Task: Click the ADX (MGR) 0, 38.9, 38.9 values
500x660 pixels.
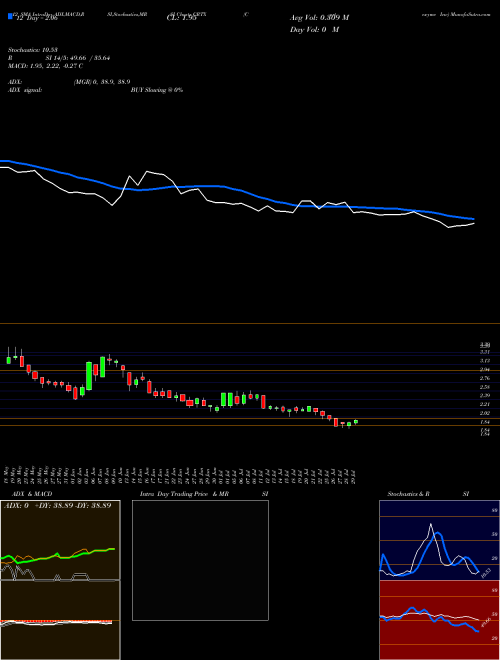Action: 101,82
